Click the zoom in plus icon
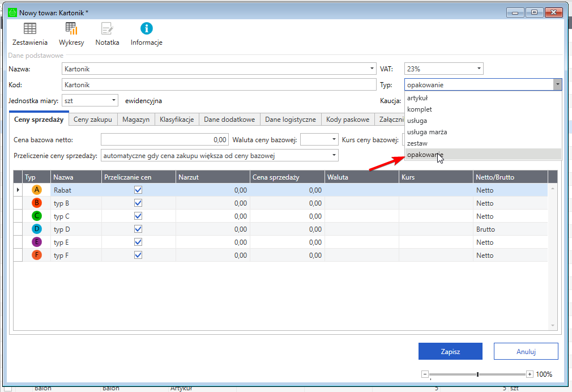Viewport: 572px width, 392px height. (530, 374)
